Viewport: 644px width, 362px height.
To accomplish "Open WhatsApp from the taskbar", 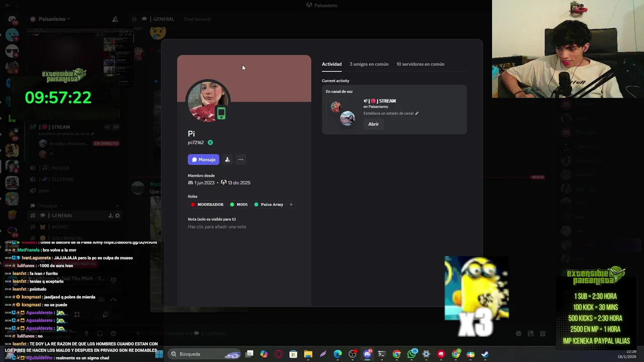I will pos(412,354).
